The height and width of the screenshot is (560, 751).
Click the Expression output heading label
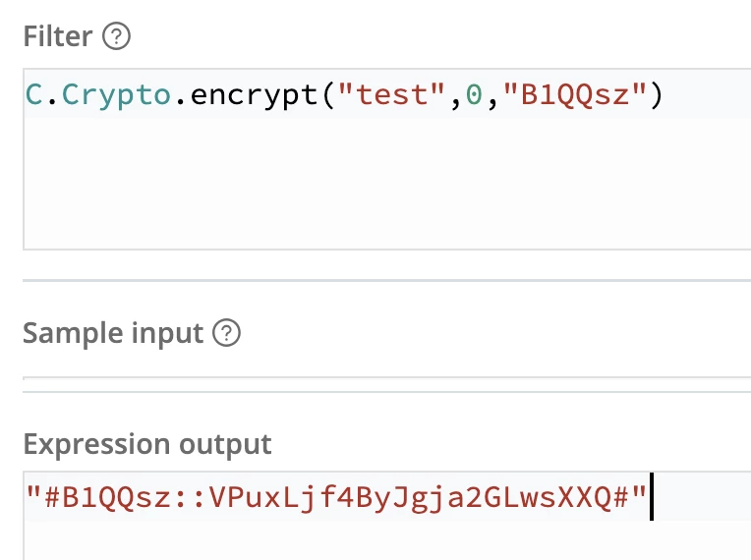point(147,444)
